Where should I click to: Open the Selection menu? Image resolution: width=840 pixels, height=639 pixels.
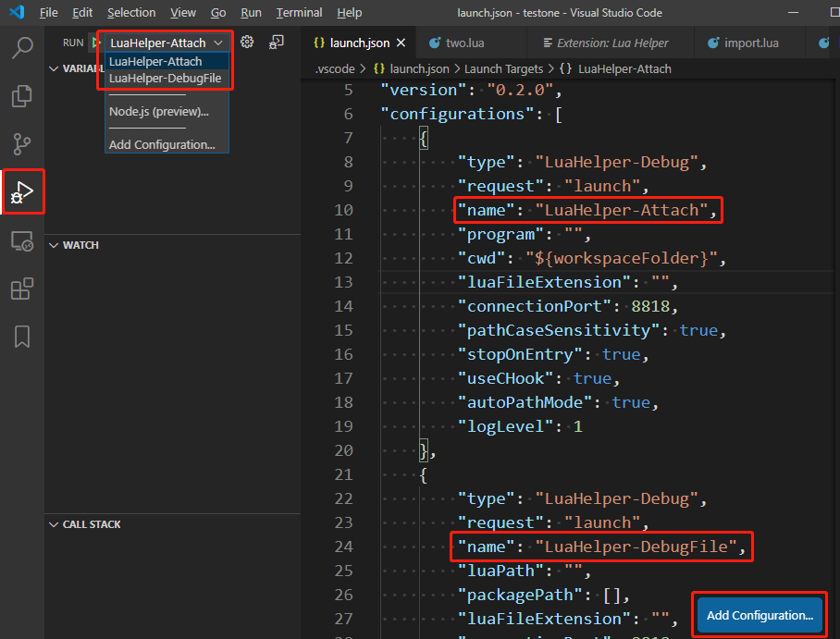[131, 12]
